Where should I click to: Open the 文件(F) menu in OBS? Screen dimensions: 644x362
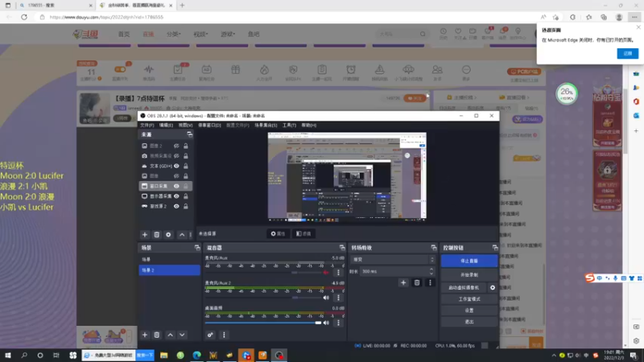[147, 125]
